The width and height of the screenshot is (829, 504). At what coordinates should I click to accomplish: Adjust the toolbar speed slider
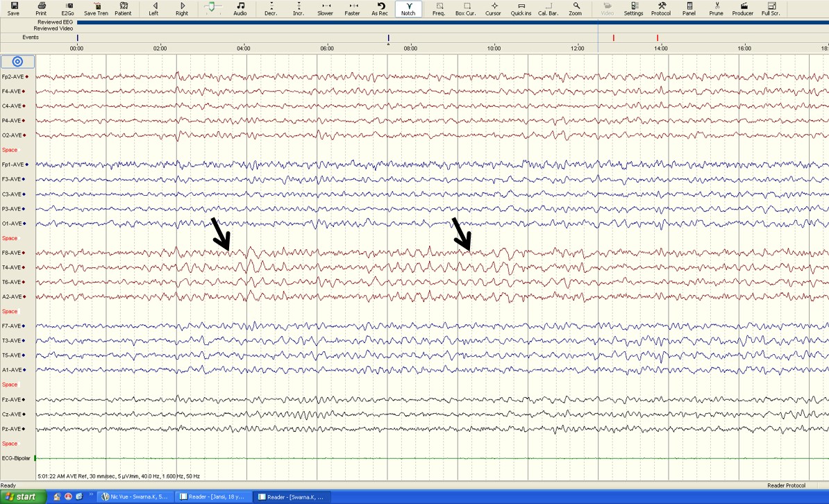click(212, 6)
